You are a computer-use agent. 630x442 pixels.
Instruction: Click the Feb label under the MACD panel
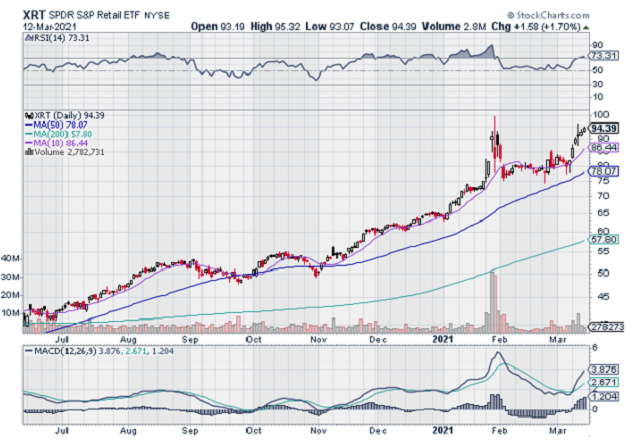click(x=499, y=431)
